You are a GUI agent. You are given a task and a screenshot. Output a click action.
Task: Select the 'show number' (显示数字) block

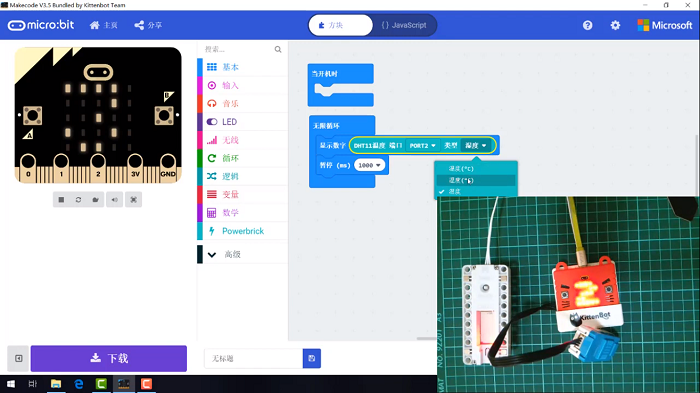tap(332, 146)
